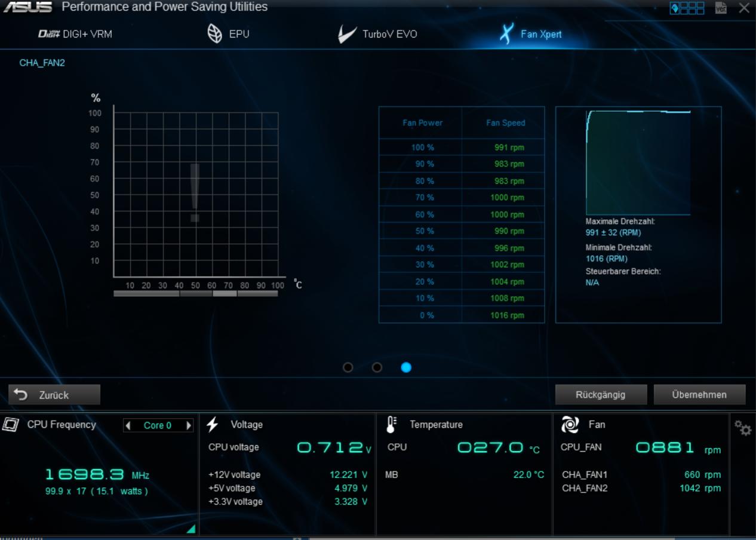
Task: Click the Temperature thermometer icon
Action: pos(392,424)
